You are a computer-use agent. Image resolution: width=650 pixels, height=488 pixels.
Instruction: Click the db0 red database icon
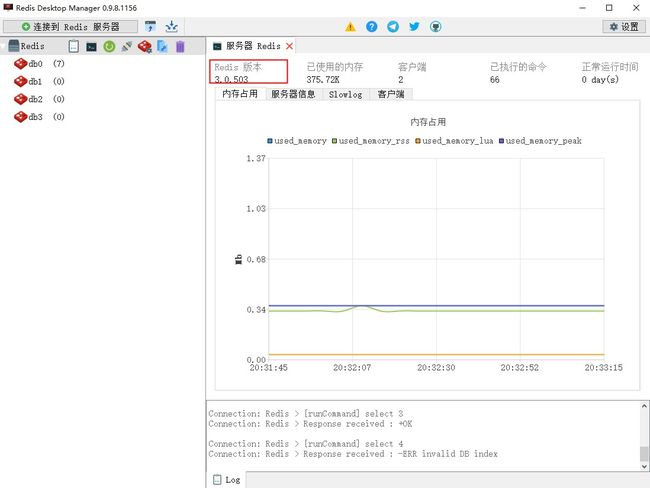(20, 63)
